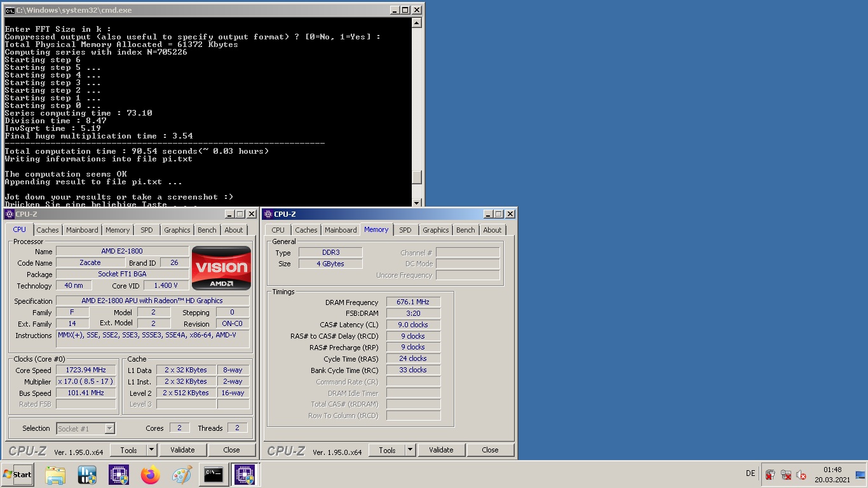Screen dimensions: 868x488
Task: Open SPD tab in left CPU-Z window
Action: 147,230
